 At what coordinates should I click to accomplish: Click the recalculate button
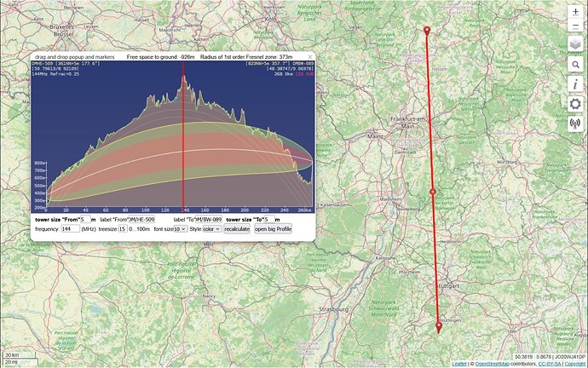coord(237,229)
